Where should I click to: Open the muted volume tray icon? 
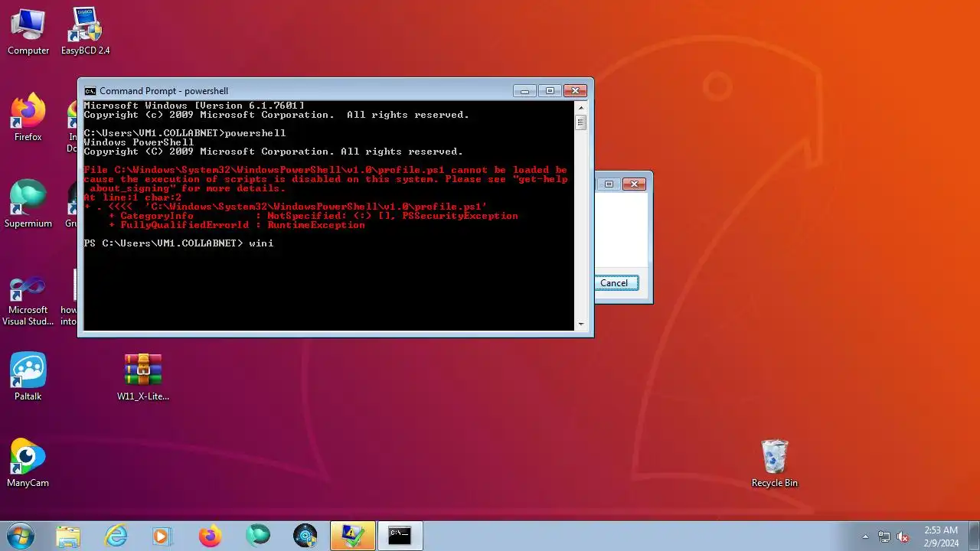coord(903,536)
